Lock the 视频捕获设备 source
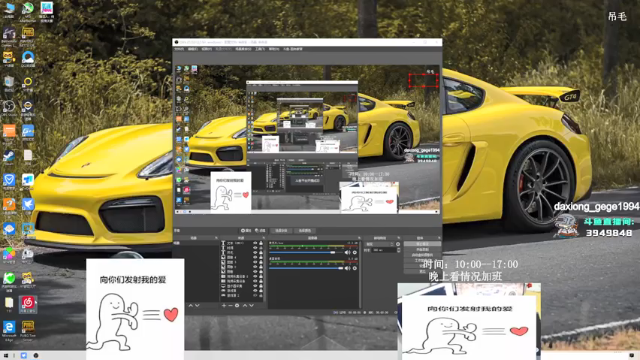Viewport: 640px width, 360px height. click(261, 281)
